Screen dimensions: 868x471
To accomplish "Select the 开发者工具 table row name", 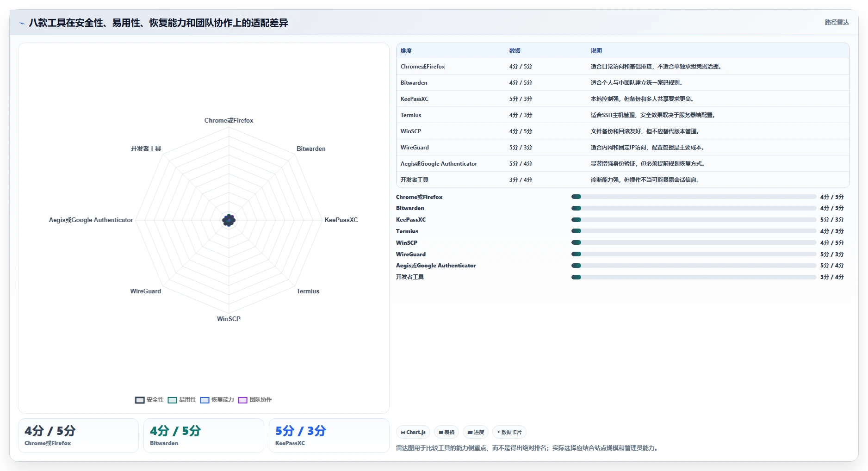I will [415, 180].
